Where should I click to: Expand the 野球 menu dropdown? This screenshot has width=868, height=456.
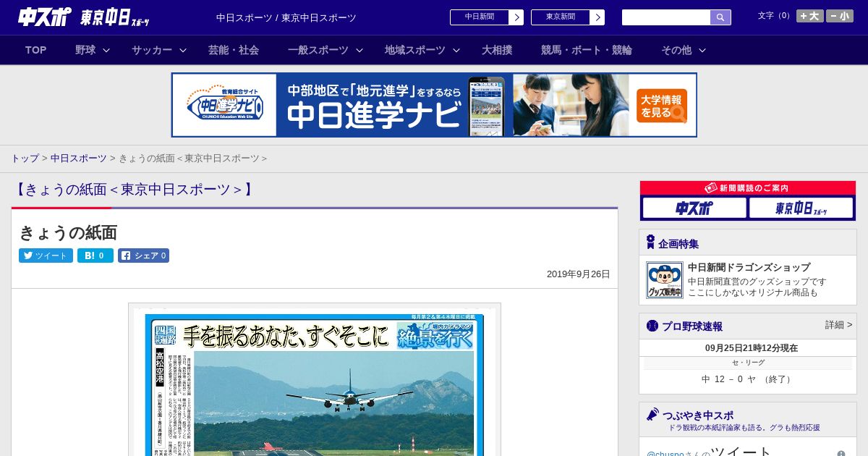(x=106, y=50)
